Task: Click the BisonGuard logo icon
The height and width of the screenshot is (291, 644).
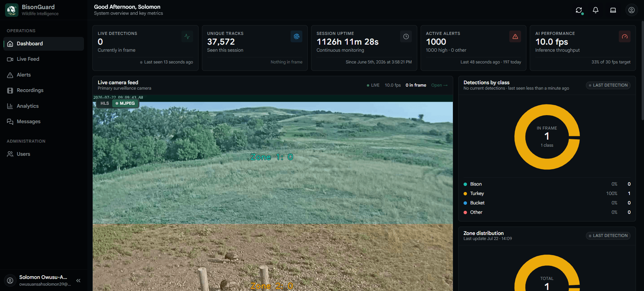Action: [12, 10]
